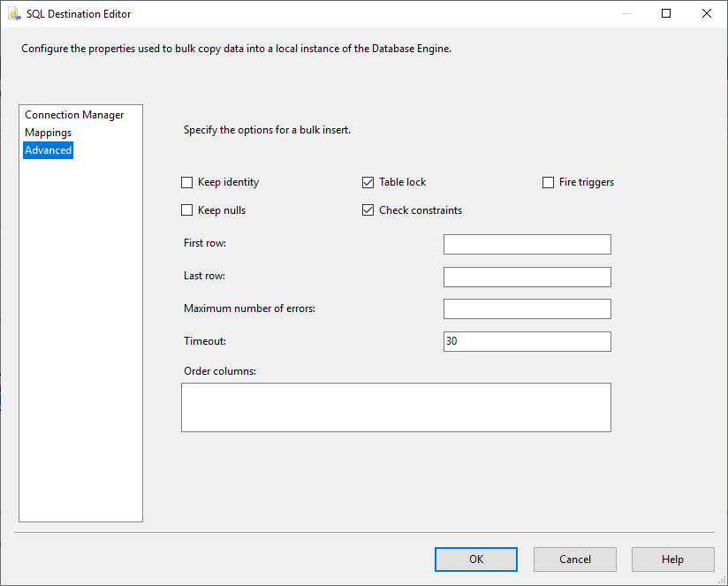
Task: Select the Advanced page in the list
Action: tap(49, 150)
